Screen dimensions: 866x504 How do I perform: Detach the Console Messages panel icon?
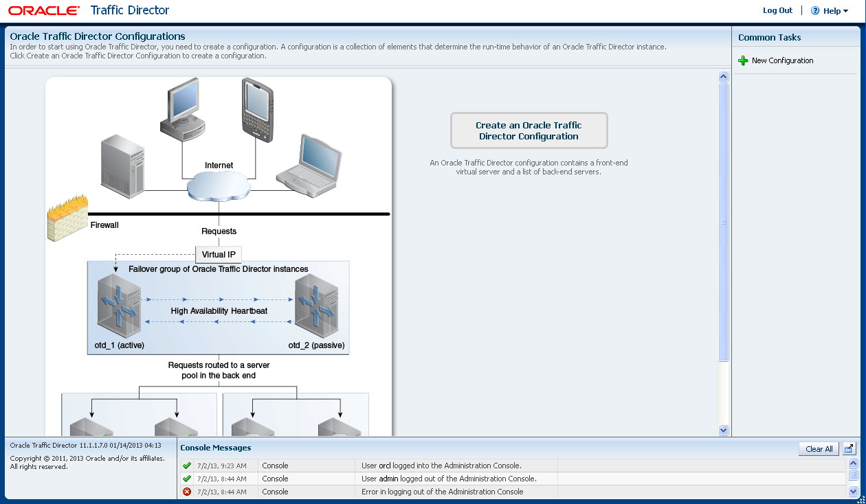pos(849,449)
